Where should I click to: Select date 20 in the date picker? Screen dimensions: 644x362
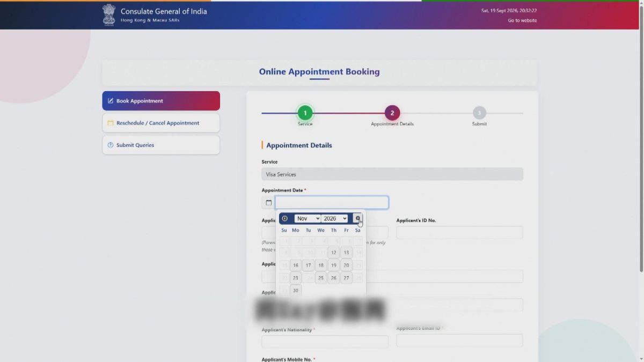(346, 265)
